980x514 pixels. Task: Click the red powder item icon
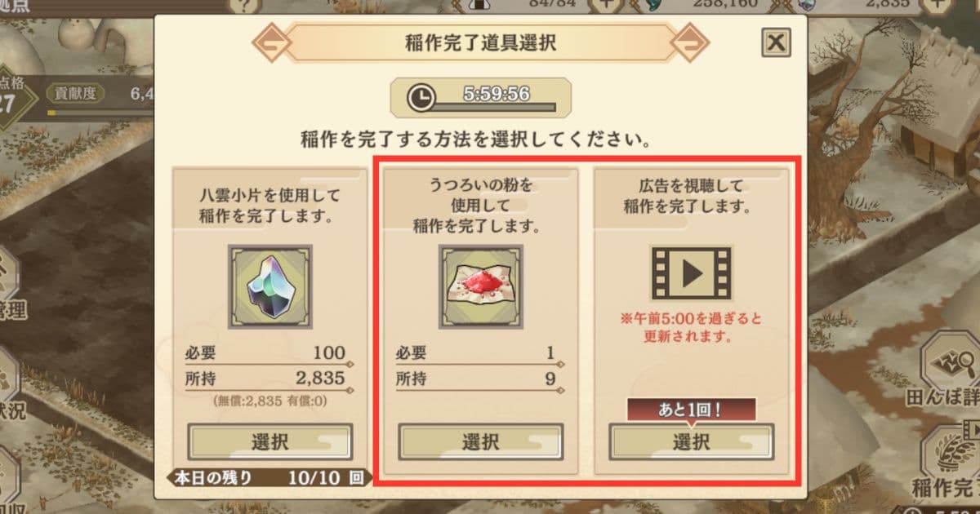coord(481,286)
